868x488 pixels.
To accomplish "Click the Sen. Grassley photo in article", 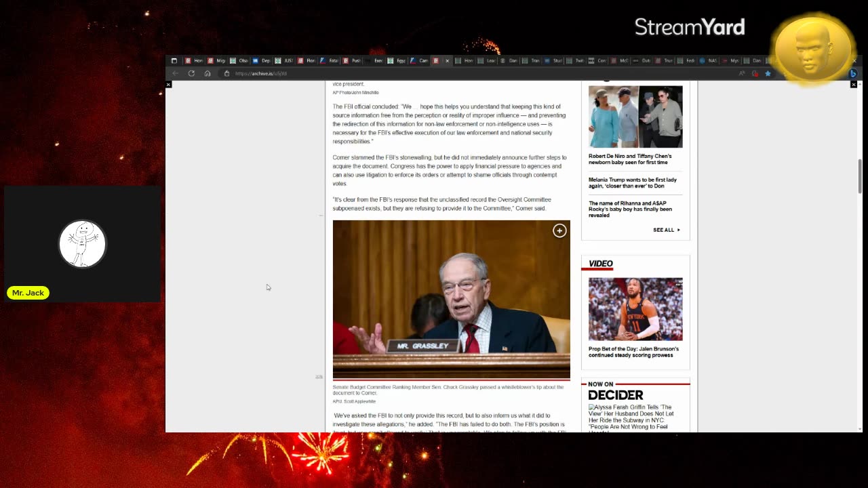I will click(x=451, y=298).
